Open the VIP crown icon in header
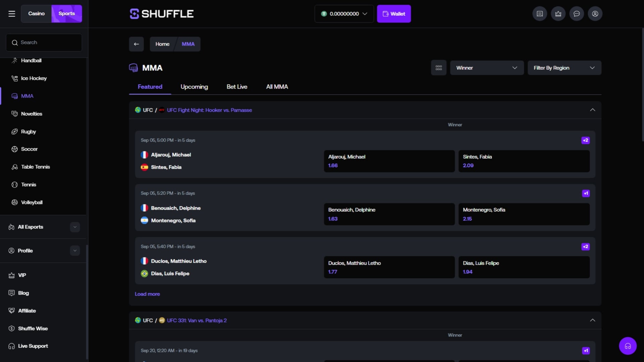The height and width of the screenshot is (362, 644). [558, 14]
